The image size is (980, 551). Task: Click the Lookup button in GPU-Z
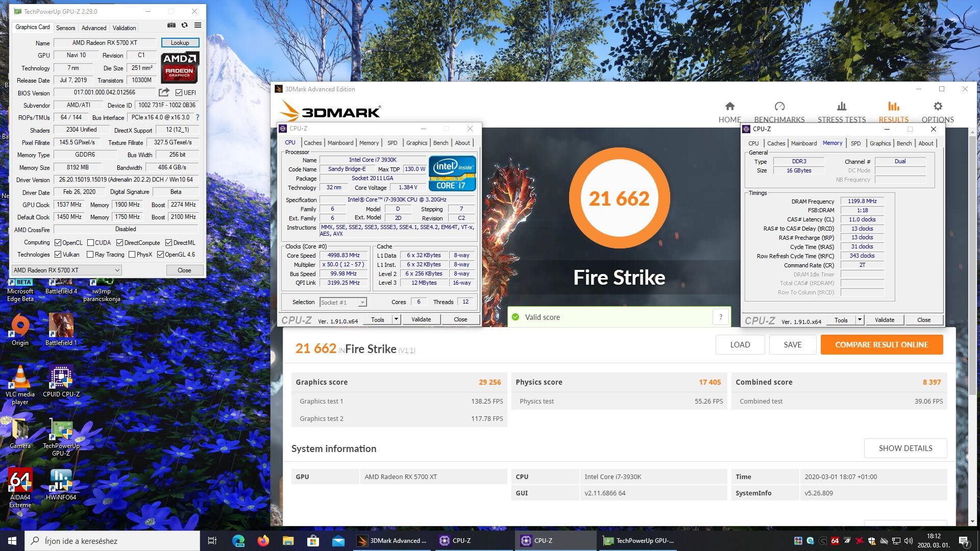[180, 43]
